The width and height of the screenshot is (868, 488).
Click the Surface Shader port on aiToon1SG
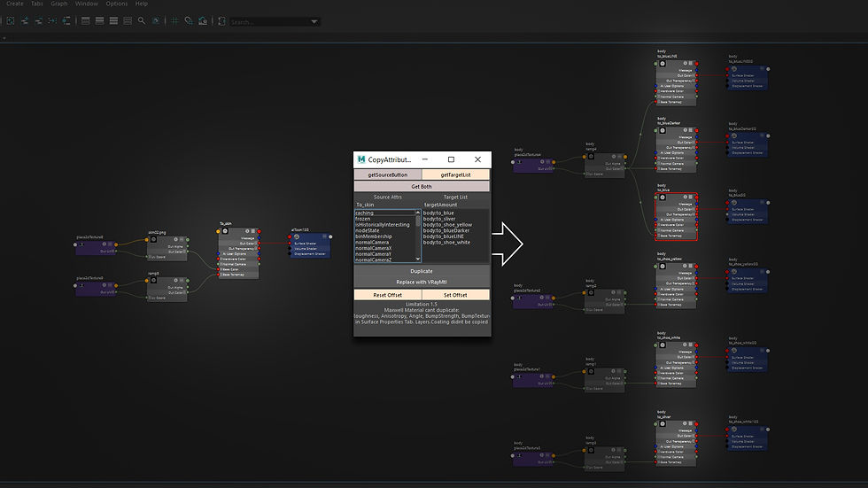pyautogui.click(x=290, y=244)
